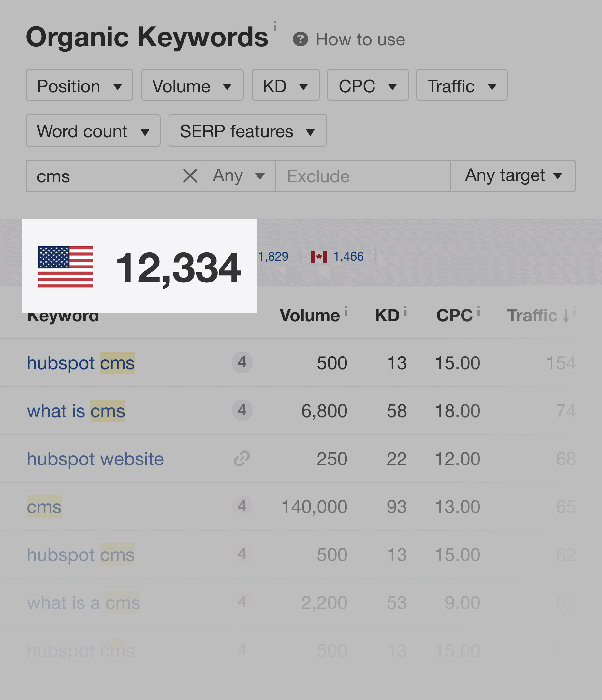Click the CPC value 9.00
This screenshot has width=602, height=700.
[462, 603]
